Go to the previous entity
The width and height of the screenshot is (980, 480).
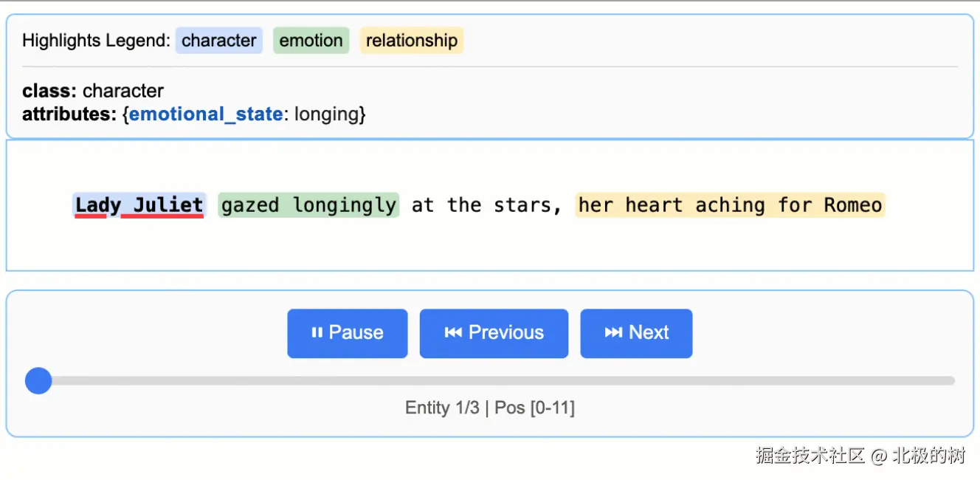coord(494,333)
